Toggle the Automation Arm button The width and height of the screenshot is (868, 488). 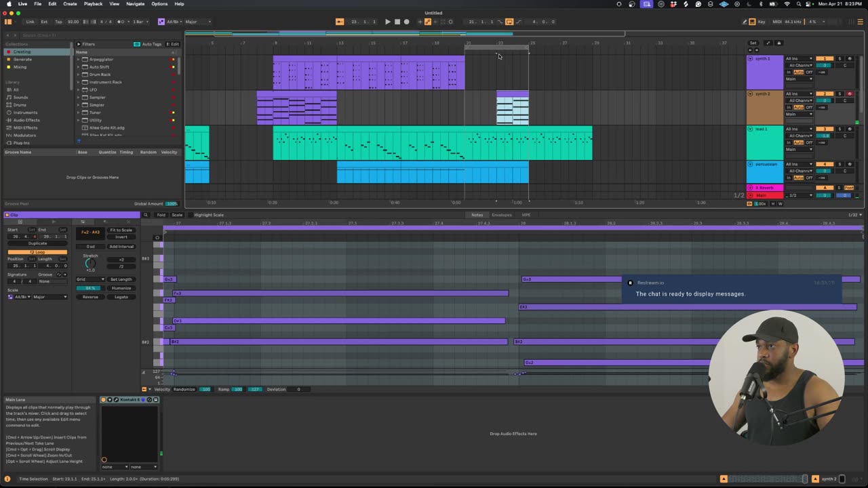427,22
